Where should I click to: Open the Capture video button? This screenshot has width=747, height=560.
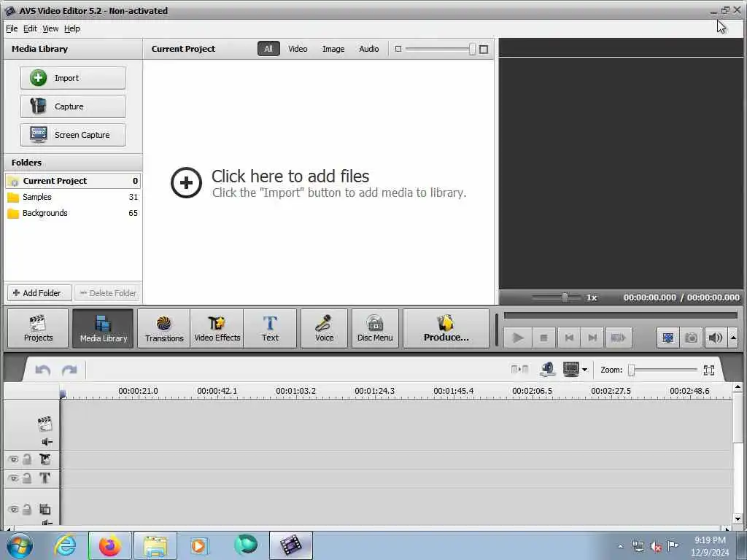tap(73, 106)
